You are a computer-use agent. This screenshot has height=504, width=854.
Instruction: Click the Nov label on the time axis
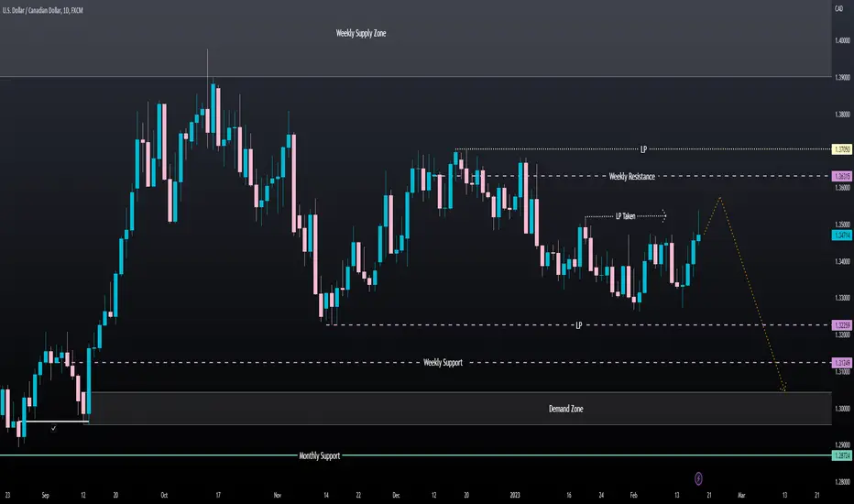(x=278, y=495)
